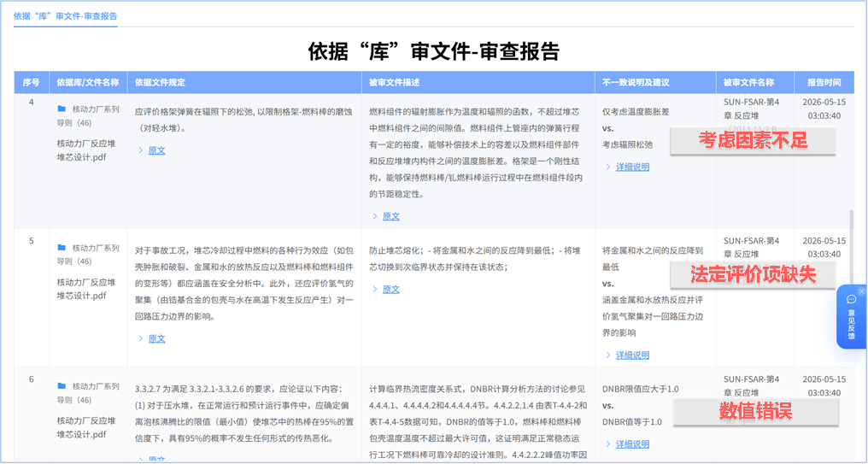Click 核动力厂系列导则 (46) in row 6
The image size is (868, 464).
[x=88, y=392]
